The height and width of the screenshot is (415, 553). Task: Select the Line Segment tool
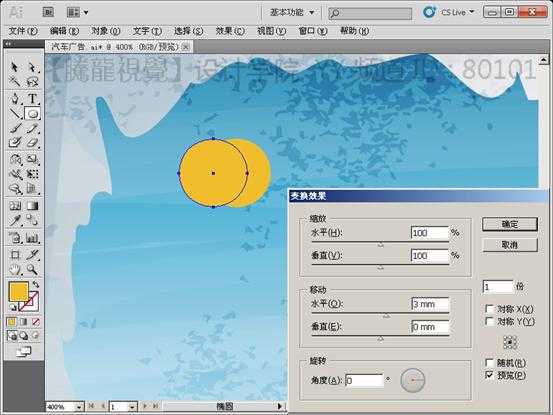(x=14, y=114)
